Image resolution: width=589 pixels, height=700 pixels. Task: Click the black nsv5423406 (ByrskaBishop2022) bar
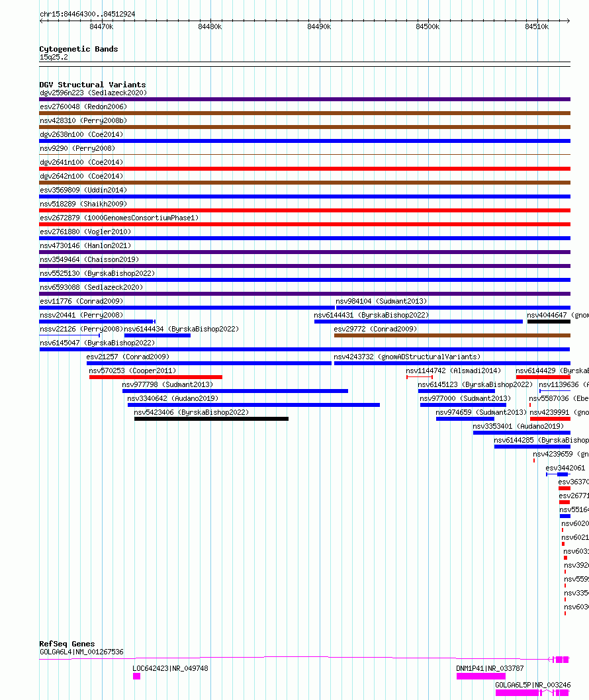pyautogui.click(x=211, y=419)
